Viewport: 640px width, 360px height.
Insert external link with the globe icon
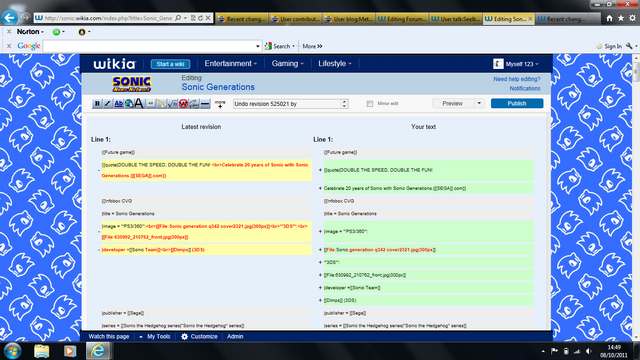click(x=129, y=104)
